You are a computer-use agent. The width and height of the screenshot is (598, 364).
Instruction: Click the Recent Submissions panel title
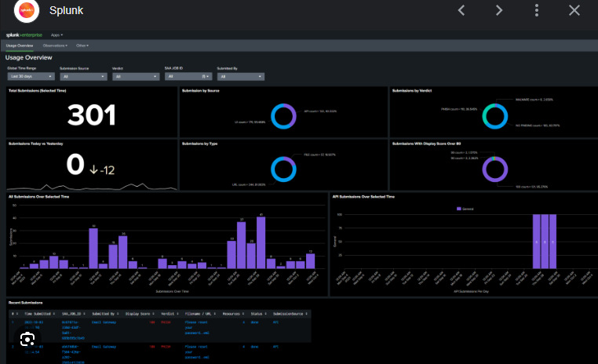coord(26,303)
